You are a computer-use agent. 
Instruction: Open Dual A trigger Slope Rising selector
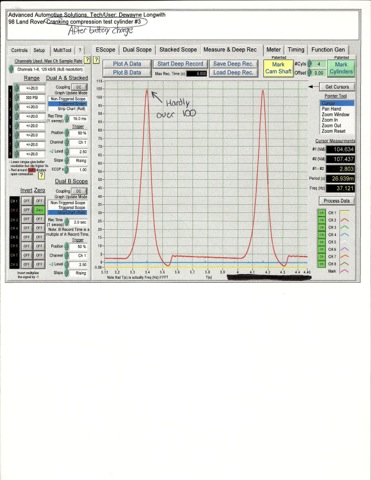pos(79,160)
